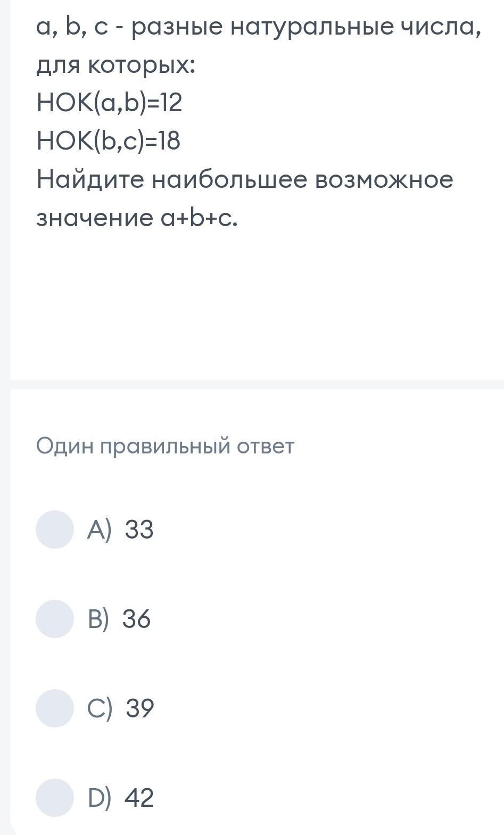The width and height of the screenshot is (504, 835).
Task: Click the answer label text "C) 39"
Action: [x=121, y=708]
